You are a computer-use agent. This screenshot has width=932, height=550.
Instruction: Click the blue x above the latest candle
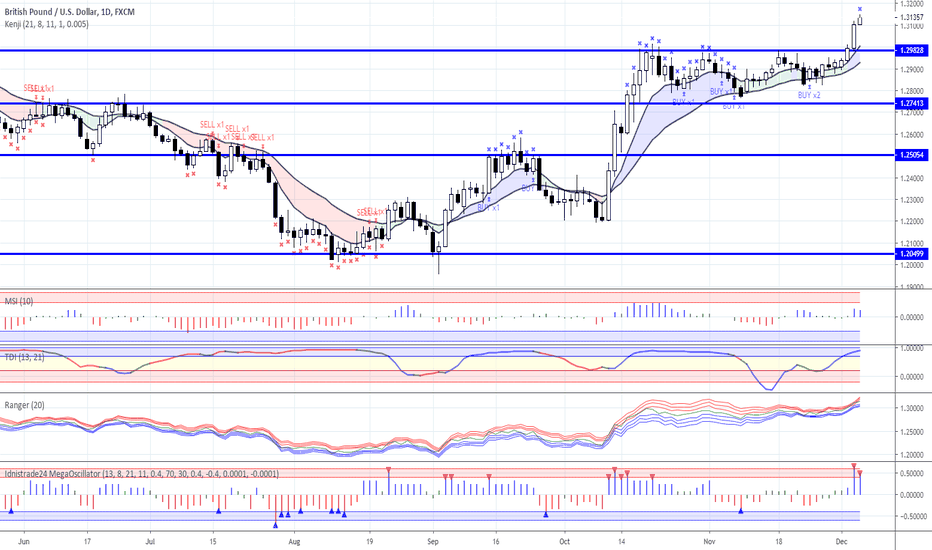tap(860, 10)
